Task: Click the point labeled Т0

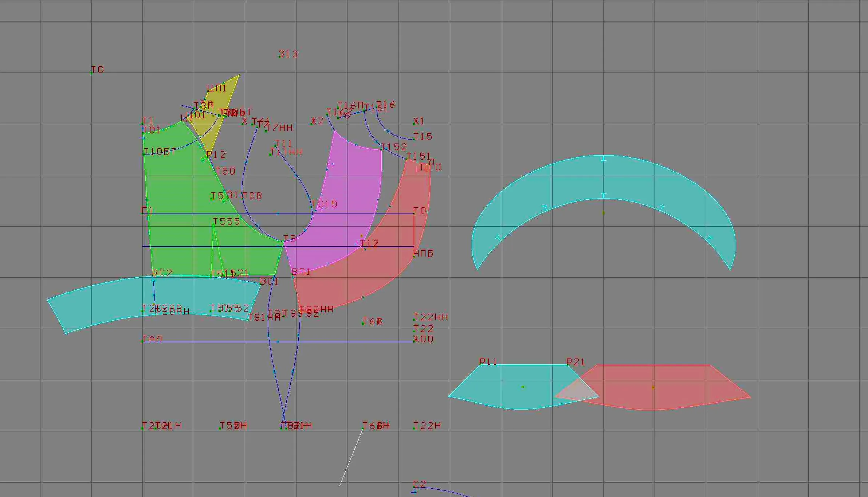Action: [91, 73]
